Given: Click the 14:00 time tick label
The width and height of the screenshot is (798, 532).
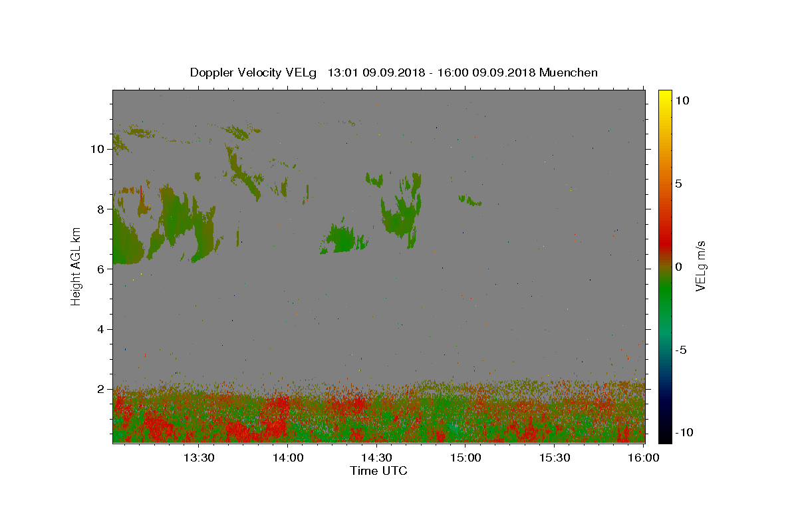Looking at the screenshot, I should pos(287,458).
